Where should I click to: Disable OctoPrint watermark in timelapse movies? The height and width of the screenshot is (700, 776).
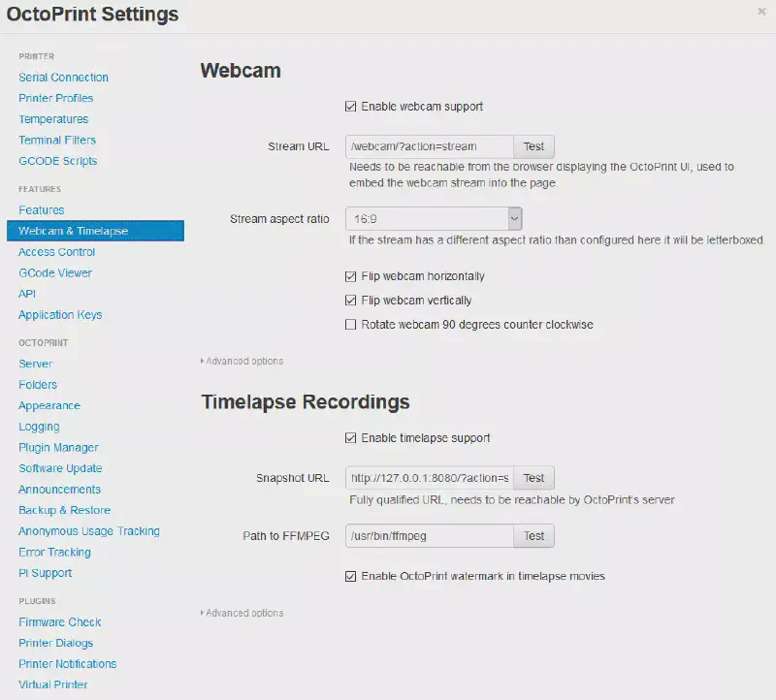pos(351,576)
